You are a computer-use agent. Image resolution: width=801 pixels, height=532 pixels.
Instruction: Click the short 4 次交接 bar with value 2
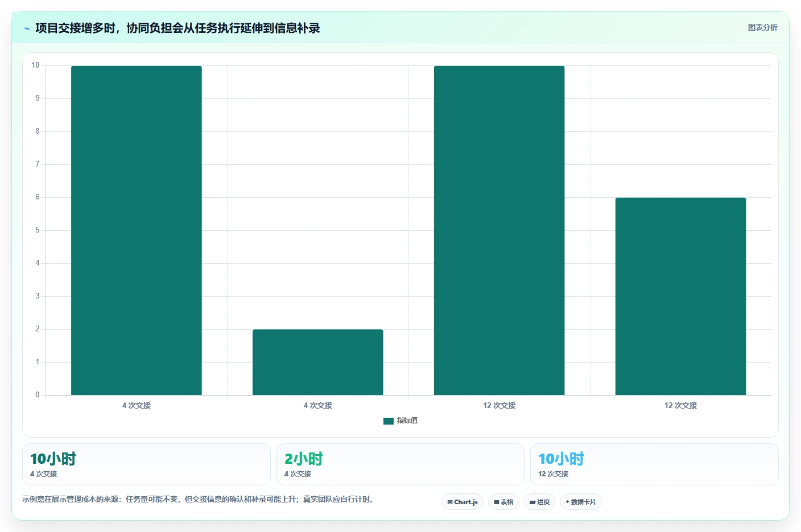click(318, 362)
